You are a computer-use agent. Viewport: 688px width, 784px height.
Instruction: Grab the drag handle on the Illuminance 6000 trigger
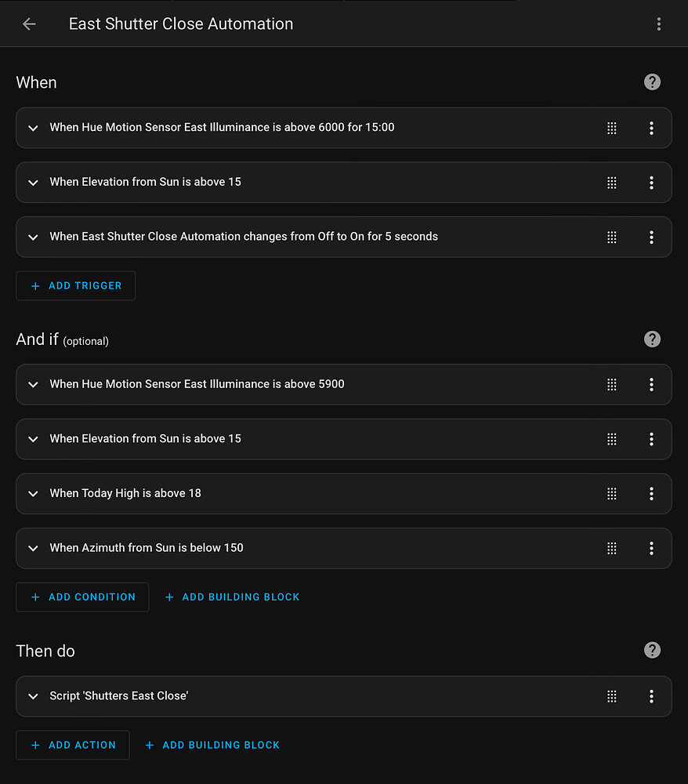coord(612,128)
